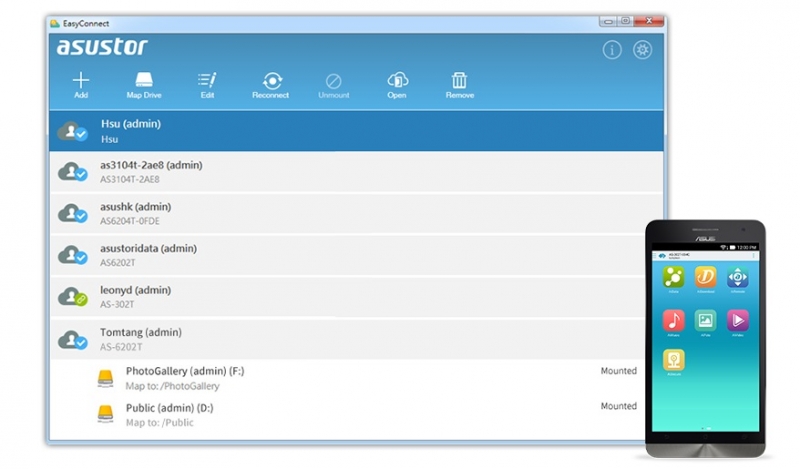Select the leonyd (admin) entry

click(348, 297)
